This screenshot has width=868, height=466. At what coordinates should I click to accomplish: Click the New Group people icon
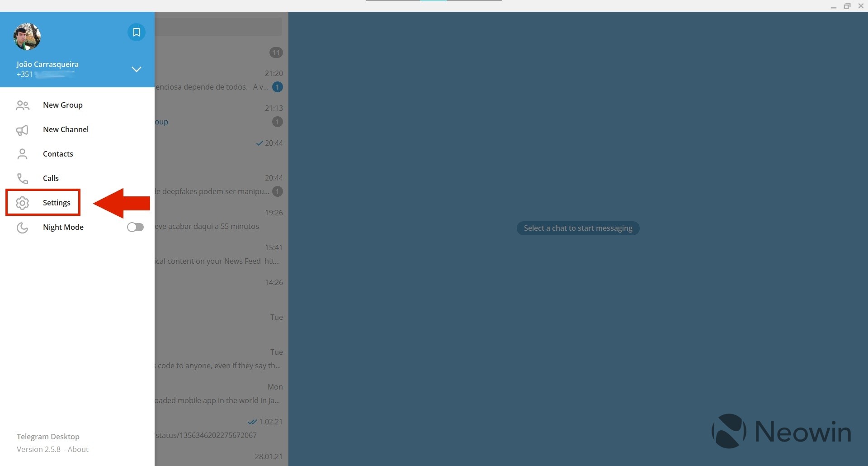click(23, 105)
